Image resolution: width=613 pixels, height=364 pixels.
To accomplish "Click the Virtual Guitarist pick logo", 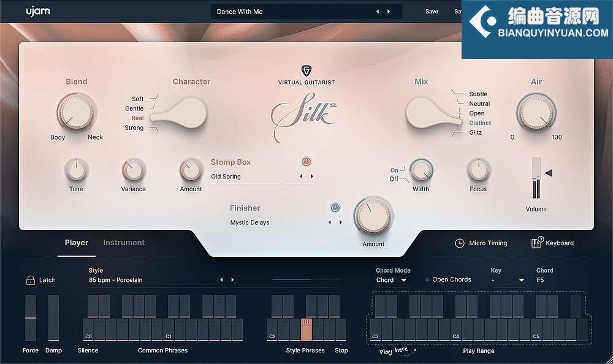I will pyautogui.click(x=306, y=70).
